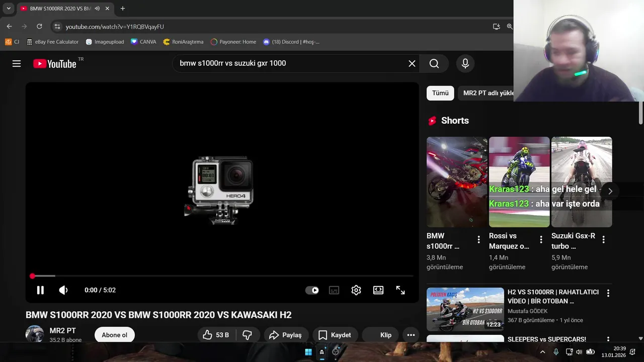Screen dimensions: 644x362
Task: Open the CJ bookmark
Action: [x=12, y=42]
